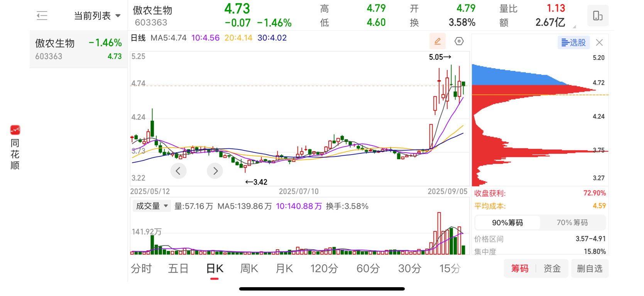Viewport: 644px width, 296px height.
Task: Open the 同花顺 app logo
Action: (15, 130)
